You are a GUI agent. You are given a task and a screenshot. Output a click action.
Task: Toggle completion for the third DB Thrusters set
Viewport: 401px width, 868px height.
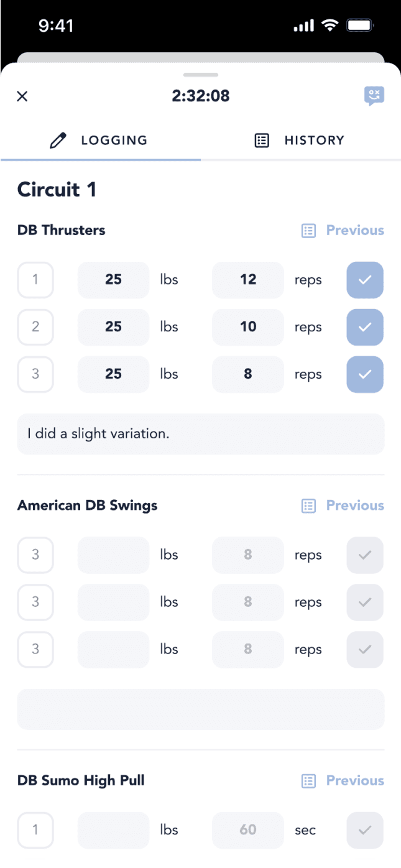pos(365,374)
